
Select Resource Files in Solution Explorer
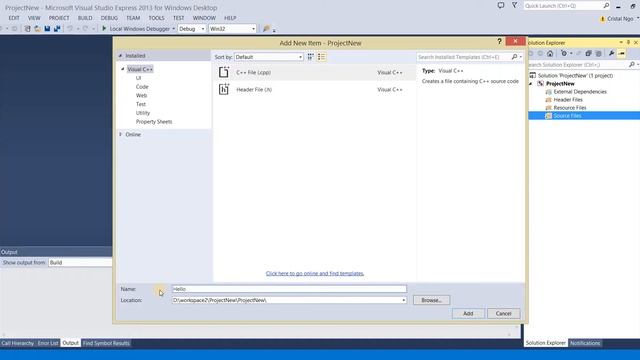pyautogui.click(x=570, y=108)
